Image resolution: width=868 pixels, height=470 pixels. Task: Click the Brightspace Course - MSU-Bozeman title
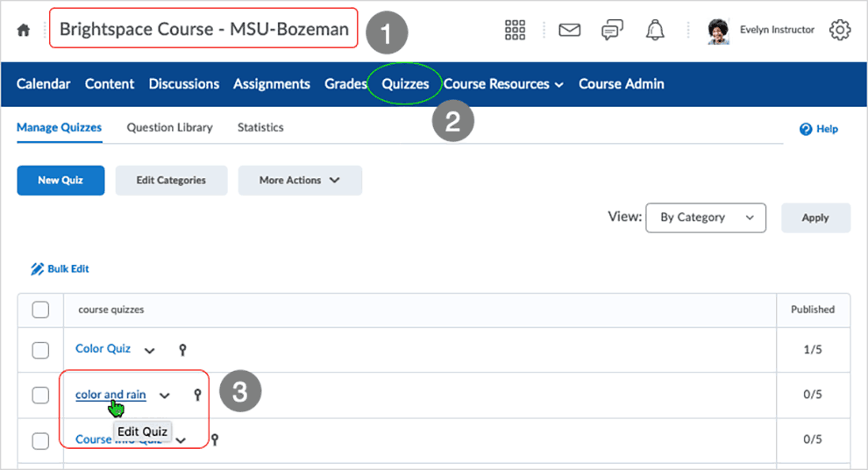tap(204, 29)
